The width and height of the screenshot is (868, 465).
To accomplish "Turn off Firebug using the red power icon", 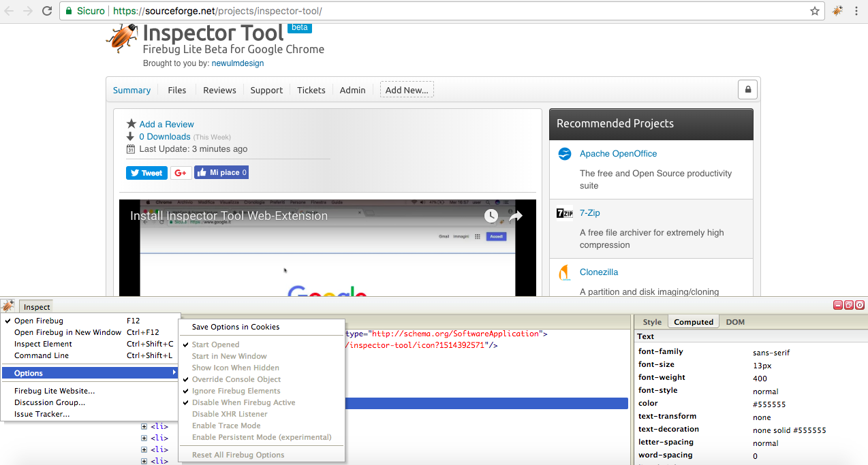I will (859, 305).
